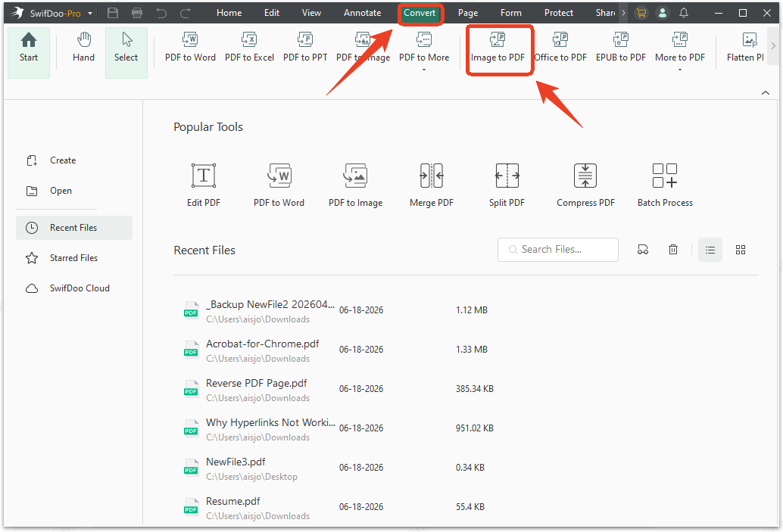Open EPUB to PDF converter

point(621,48)
